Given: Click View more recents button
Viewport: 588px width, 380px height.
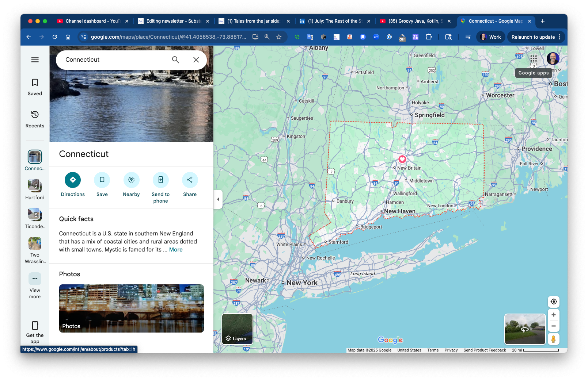Looking at the screenshot, I should pos(35,286).
